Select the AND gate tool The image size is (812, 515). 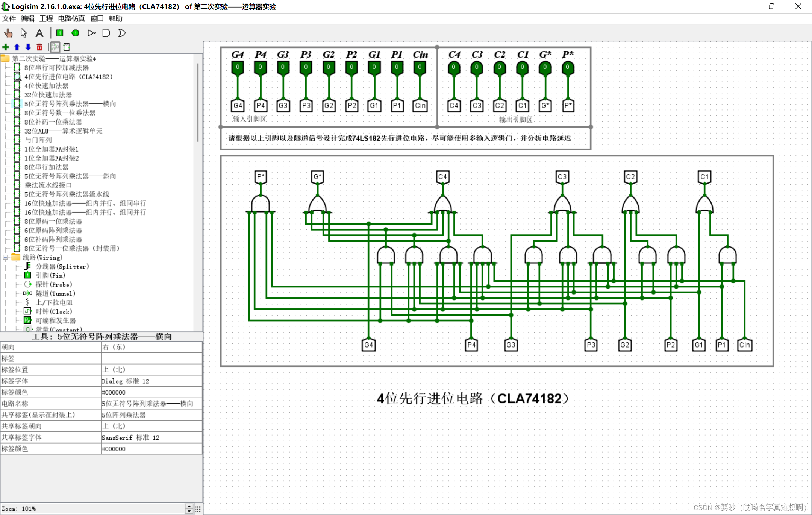pyautogui.click(x=106, y=33)
